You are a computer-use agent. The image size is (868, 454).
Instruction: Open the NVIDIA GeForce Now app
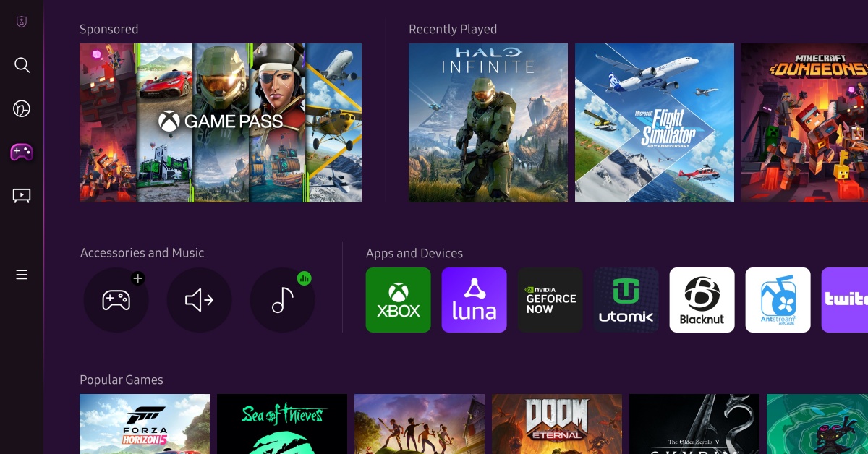550,300
